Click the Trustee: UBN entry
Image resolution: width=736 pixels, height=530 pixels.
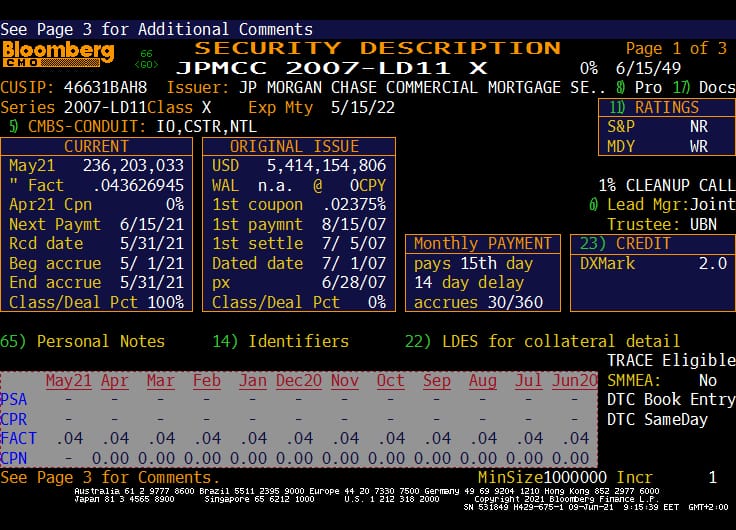[x=662, y=224]
